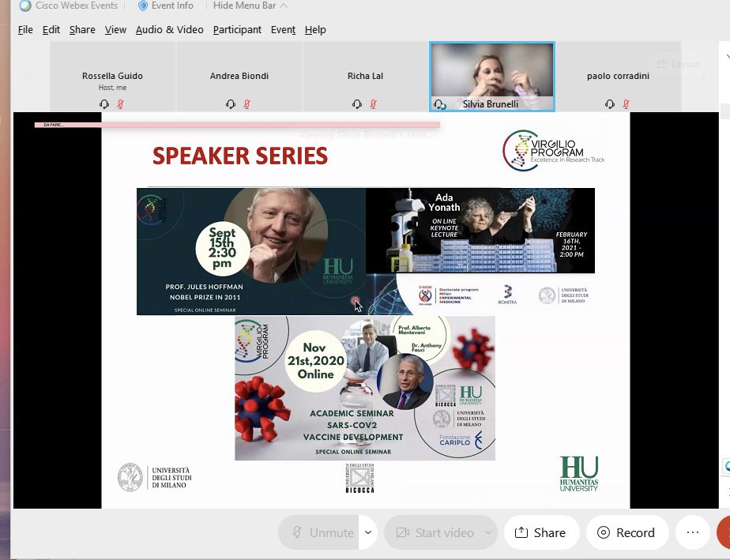The height and width of the screenshot is (560, 730).
Task: Click Andrea Biondi's headset icon
Action: 231,104
